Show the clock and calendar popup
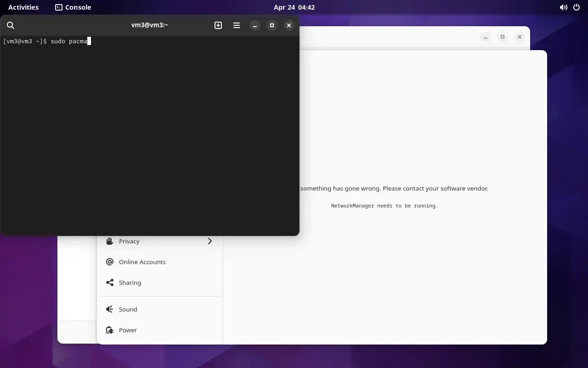Image resolution: width=588 pixels, height=368 pixels. click(294, 7)
